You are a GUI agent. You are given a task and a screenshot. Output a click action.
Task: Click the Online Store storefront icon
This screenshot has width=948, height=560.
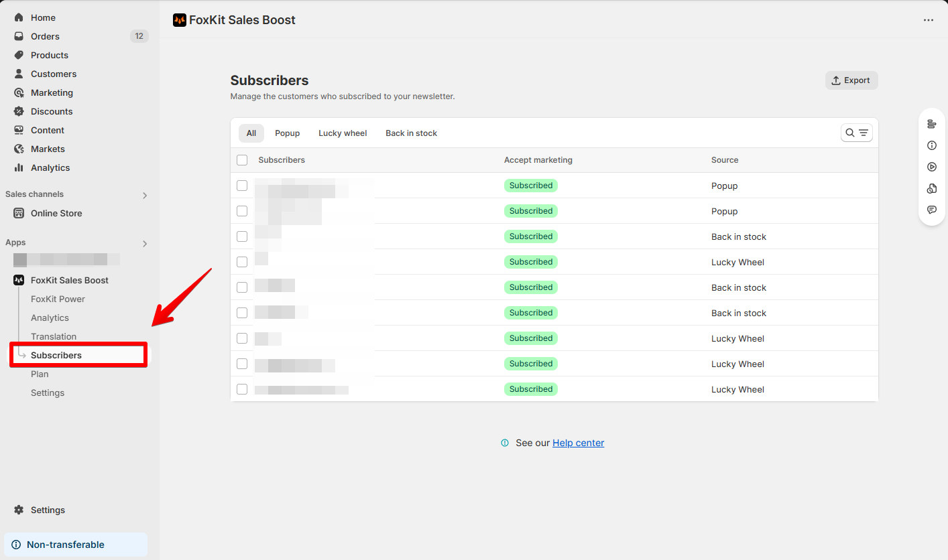tap(19, 213)
